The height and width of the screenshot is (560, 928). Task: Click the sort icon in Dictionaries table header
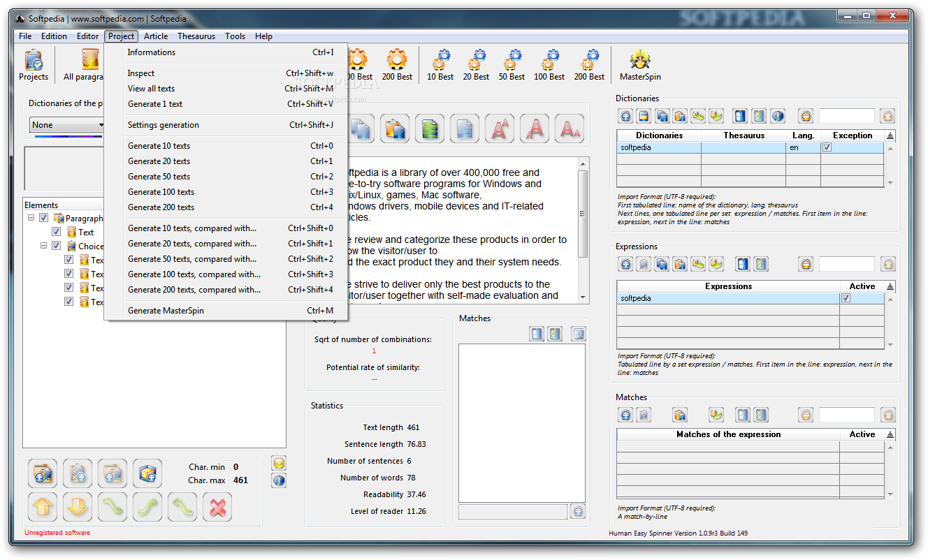(890, 135)
